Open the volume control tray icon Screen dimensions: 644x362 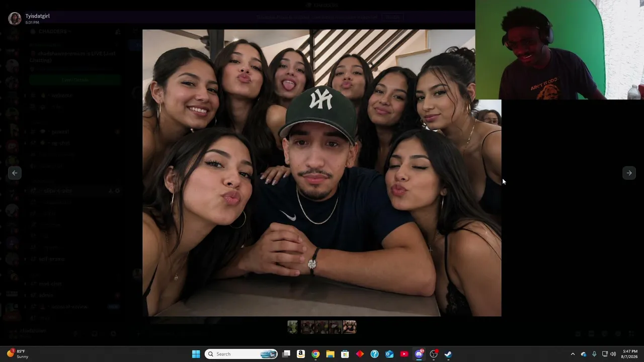point(613,354)
